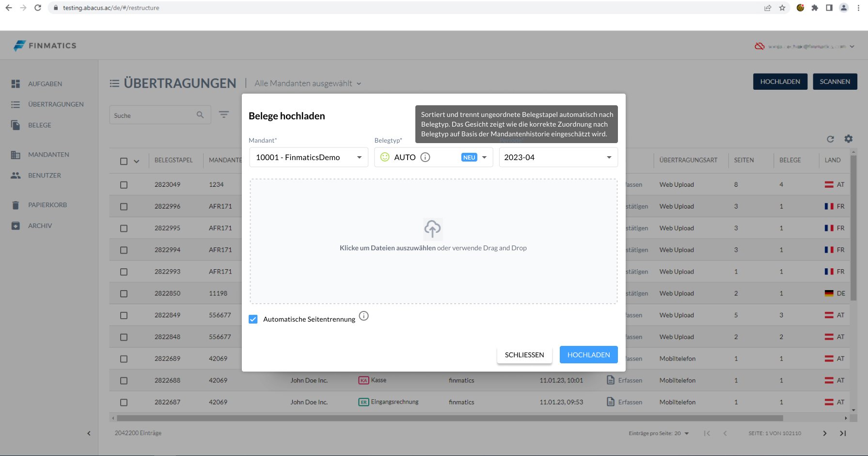Open Mandanten in the sidebar
The image size is (868, 456).
[48, 155]
